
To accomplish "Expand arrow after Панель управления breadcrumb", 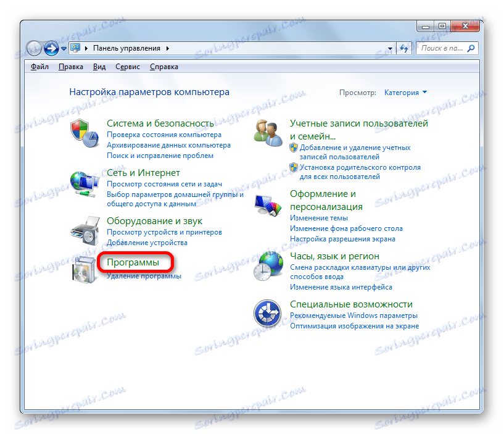I will pyautogui.click(x=168, y=48).
